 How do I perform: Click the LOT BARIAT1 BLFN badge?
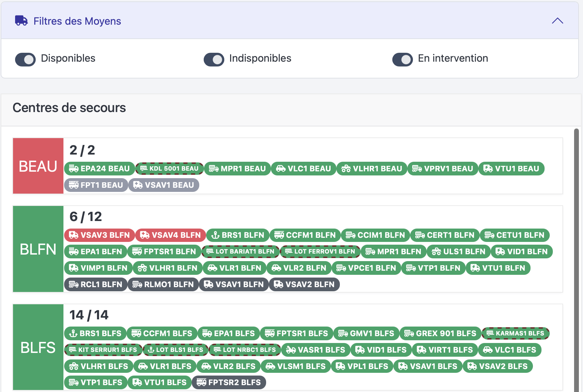pyautogui.click(x=240, y=252)
